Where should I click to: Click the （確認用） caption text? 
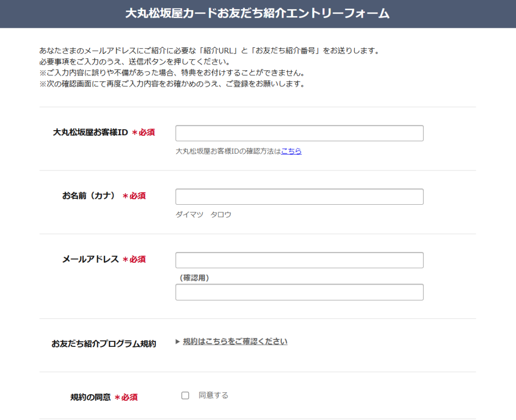(194, 278)
